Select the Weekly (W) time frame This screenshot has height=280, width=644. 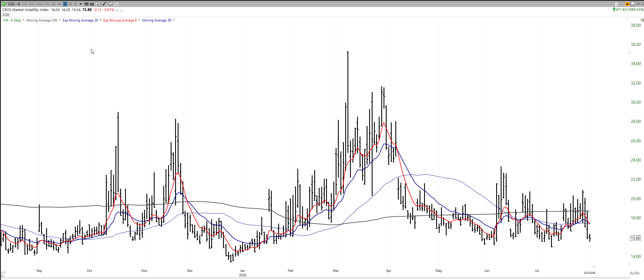point(70,4)
